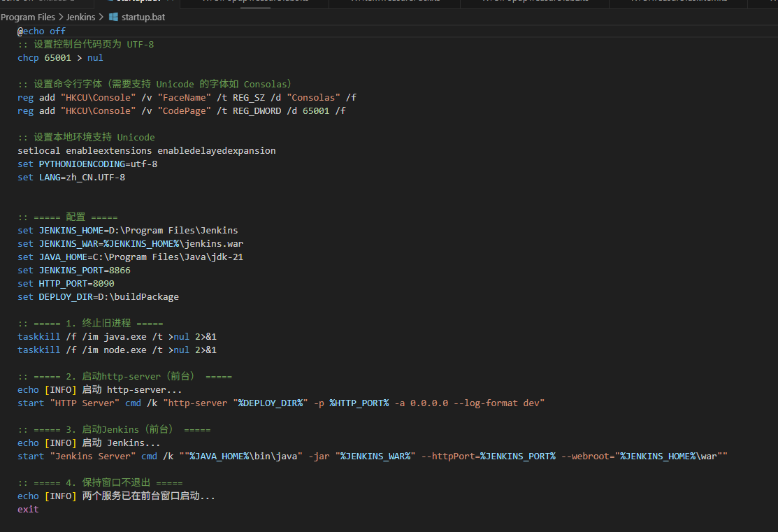
Task: Click the 'echo [INFO] 两个服务已在前台窗口启动...' line
Action: click(x=116, y=496)
